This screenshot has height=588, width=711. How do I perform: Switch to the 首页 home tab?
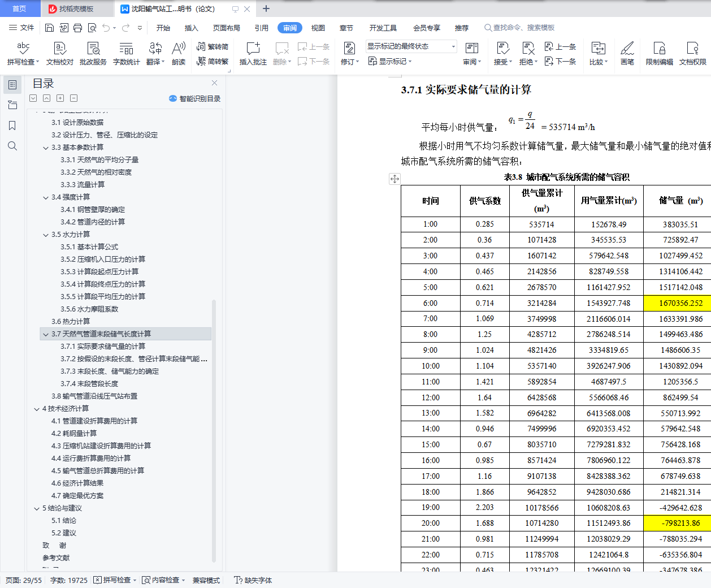click(x=19, y=8)
